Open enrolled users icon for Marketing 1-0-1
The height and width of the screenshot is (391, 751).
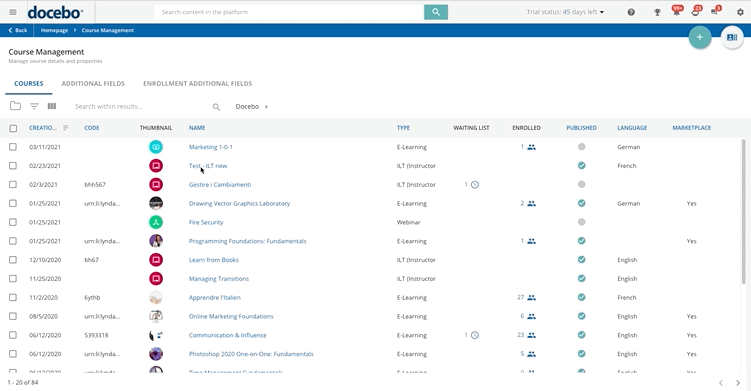pos(531,147)
